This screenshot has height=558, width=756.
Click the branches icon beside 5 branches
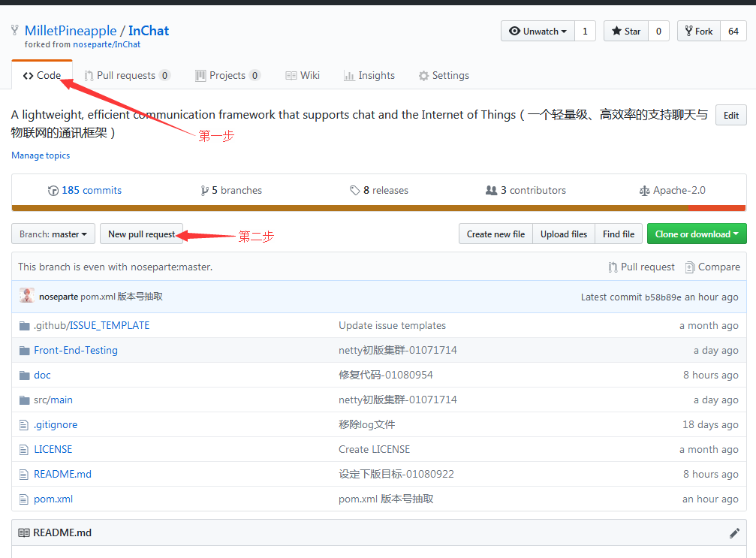click(205, 191)
